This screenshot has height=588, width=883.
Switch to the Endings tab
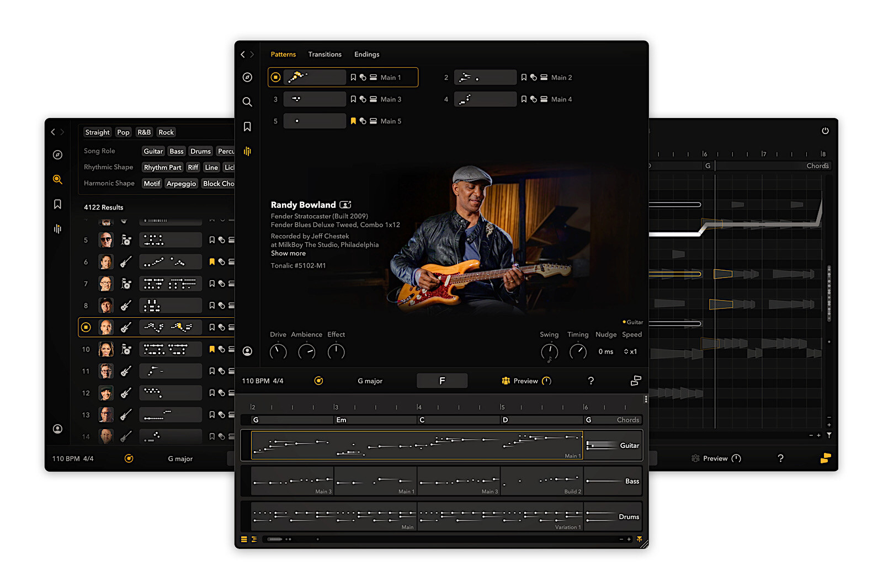(x=366, y=55)
